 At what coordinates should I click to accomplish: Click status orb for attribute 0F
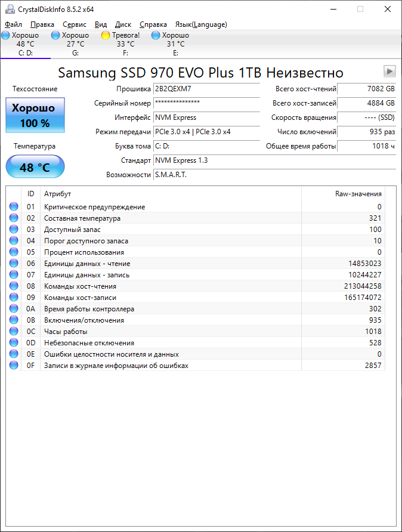14,366
